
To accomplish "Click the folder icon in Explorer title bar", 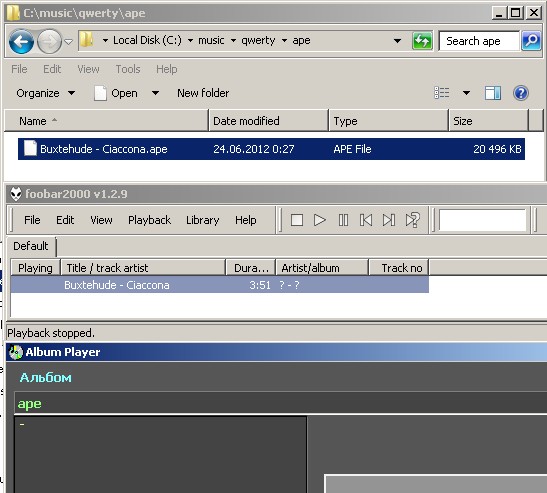I will coord(13,13).
